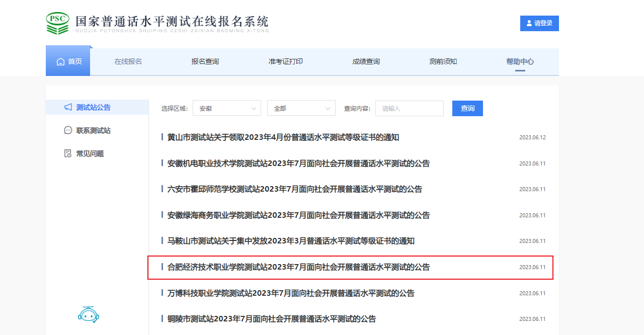The height and width of the screenshot is (335, 644).
Task: Click the chat bubble icon beside 联系测试站
Action: click(x=68, y=130)
